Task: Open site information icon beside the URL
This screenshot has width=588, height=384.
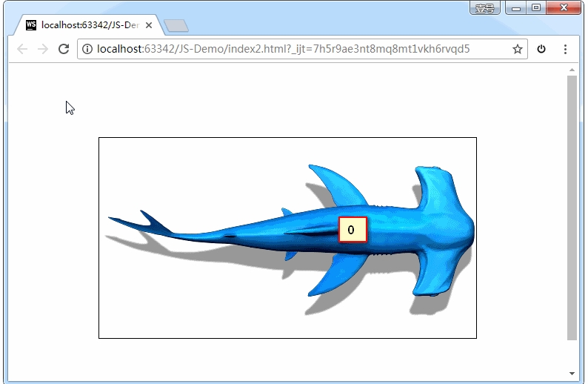Action: click(87, 49)
